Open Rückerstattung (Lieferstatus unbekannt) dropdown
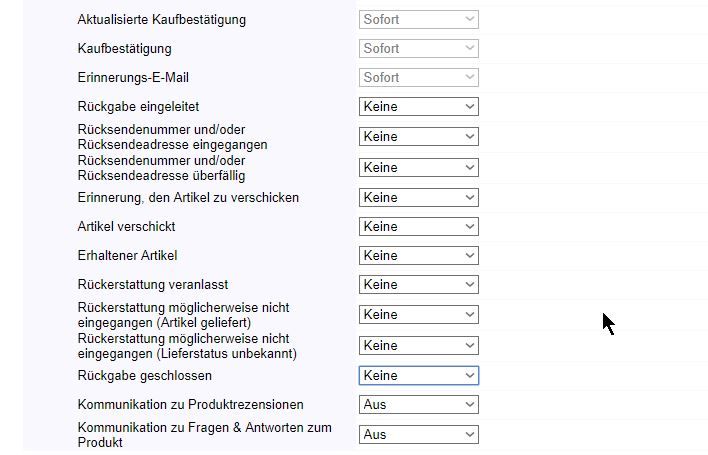This screenshot has width=708, height=455. point(418,346)
